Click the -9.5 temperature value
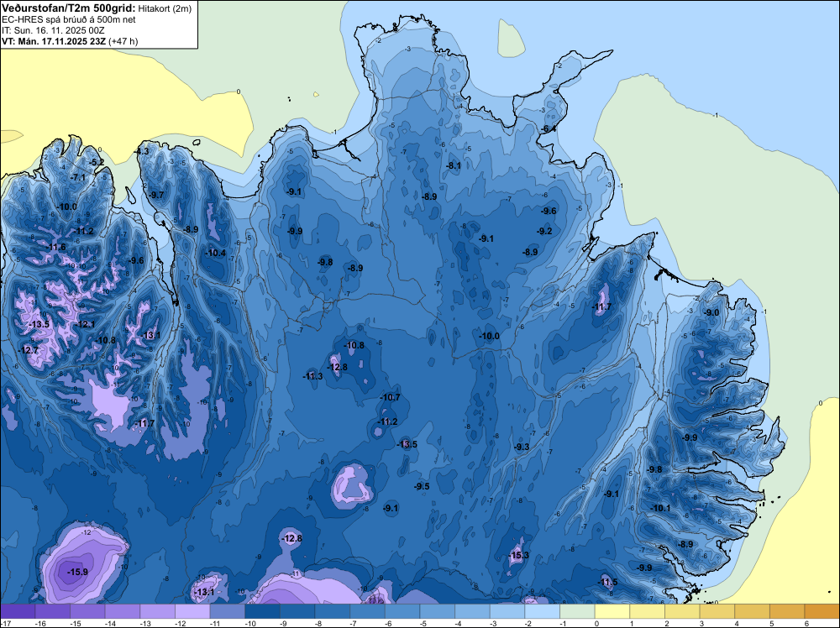840x628 pixels. 422,487
